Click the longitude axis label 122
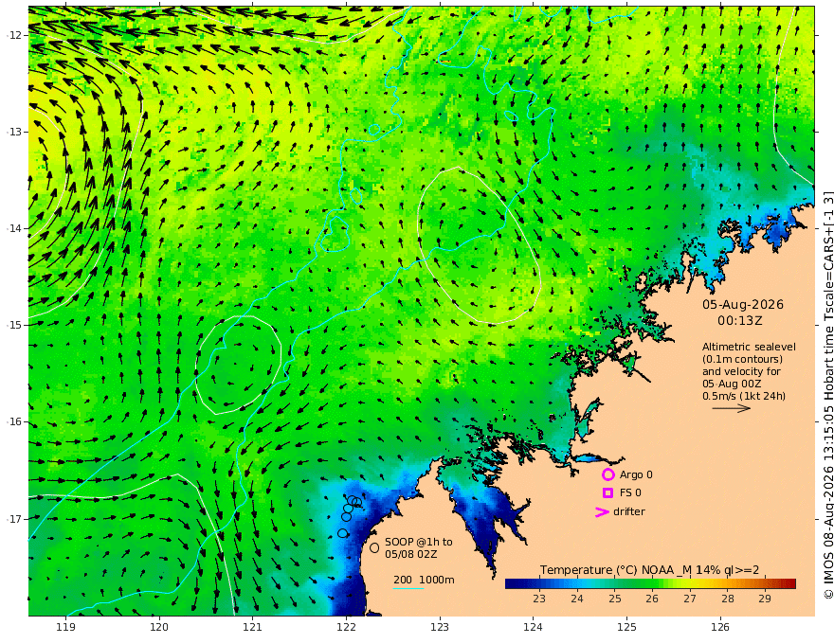This screenshot has width=834, height=644. (x=346, y=627)
